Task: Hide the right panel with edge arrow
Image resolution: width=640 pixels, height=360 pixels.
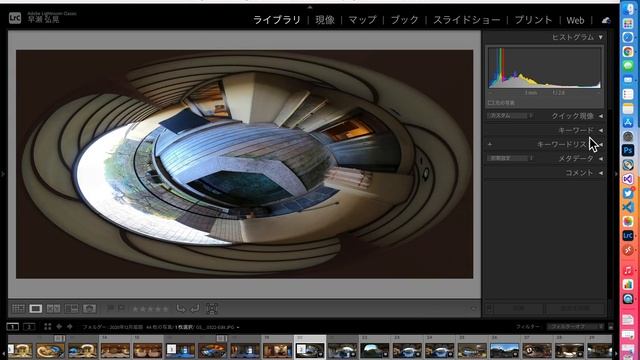Action: tap(616, 174)
